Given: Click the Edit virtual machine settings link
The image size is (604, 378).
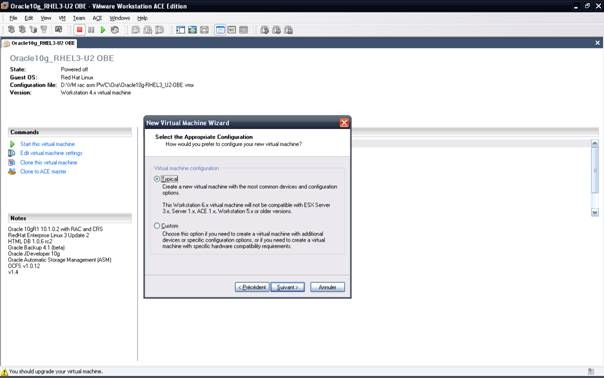Looking at the screenshot, I should [x=51, y=153].
